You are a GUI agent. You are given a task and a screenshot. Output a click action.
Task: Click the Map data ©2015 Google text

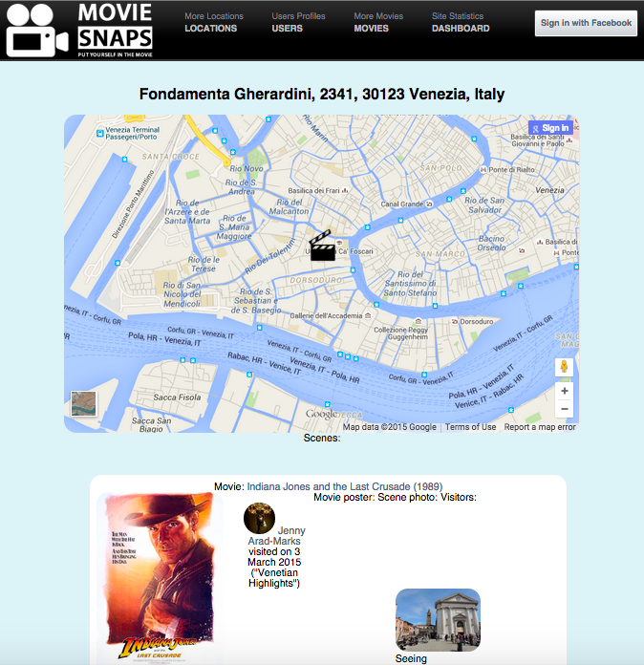pyautogui.click(x=390, y=427)
